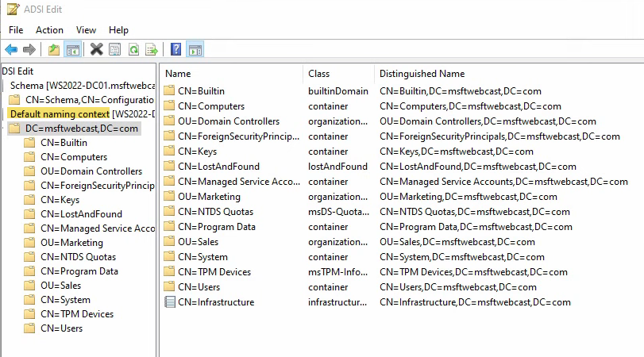Click msTPM-Info... class cell

coord(337,271)
